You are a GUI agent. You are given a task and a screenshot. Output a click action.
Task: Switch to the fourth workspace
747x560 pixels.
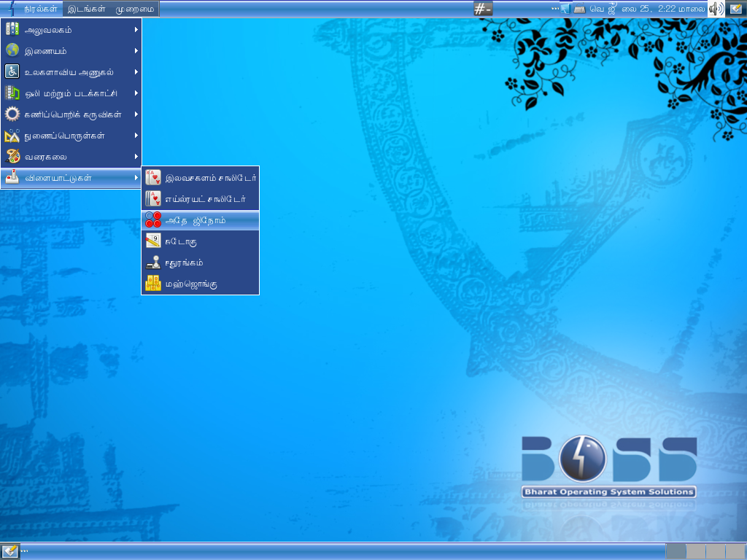[x=735, y=552]
